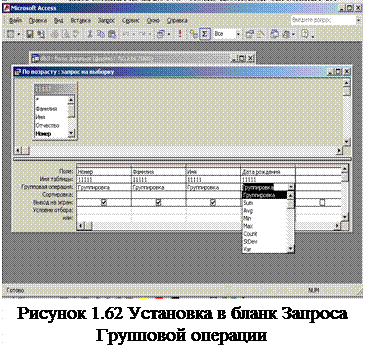Open Microsoft Access Help icon
Screen dimensions: 365x360
(x=305, y=34)
